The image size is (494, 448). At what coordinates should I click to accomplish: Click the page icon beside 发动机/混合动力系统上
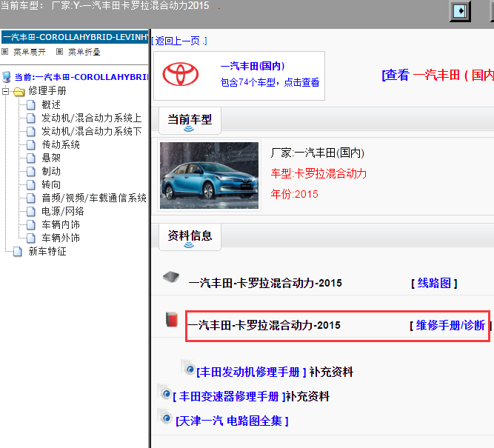(31, 118)
